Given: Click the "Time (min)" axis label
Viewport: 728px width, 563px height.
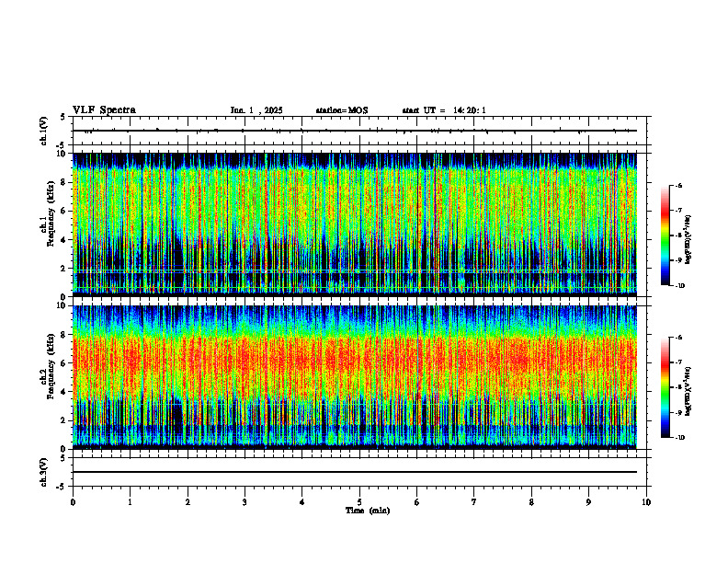Looking at the screenshot, I should pos(368,511).
